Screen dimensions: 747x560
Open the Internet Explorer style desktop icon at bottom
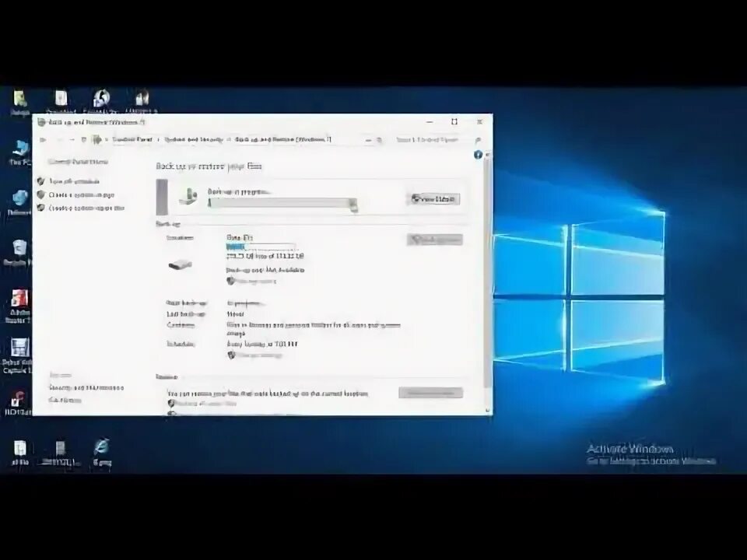(101, 453)
